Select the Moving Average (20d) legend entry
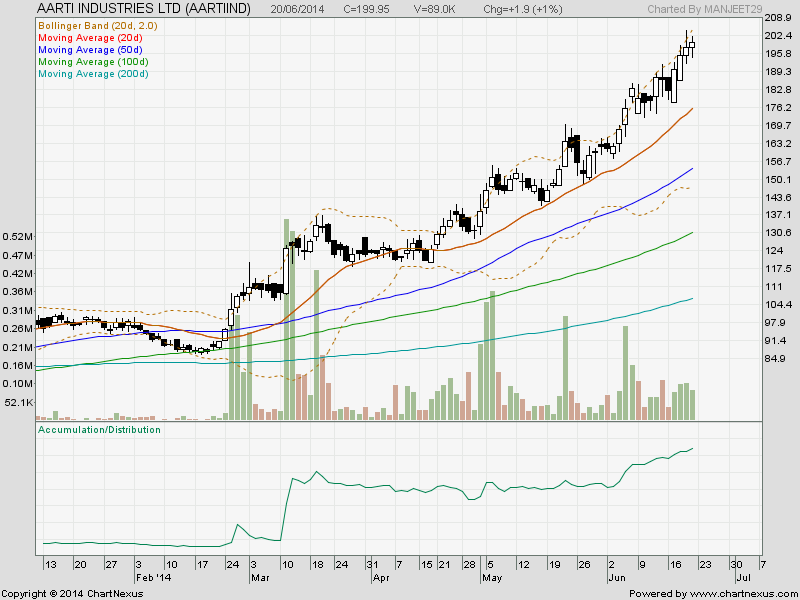This screenshot has width=800, height=600. click(90, 38)
